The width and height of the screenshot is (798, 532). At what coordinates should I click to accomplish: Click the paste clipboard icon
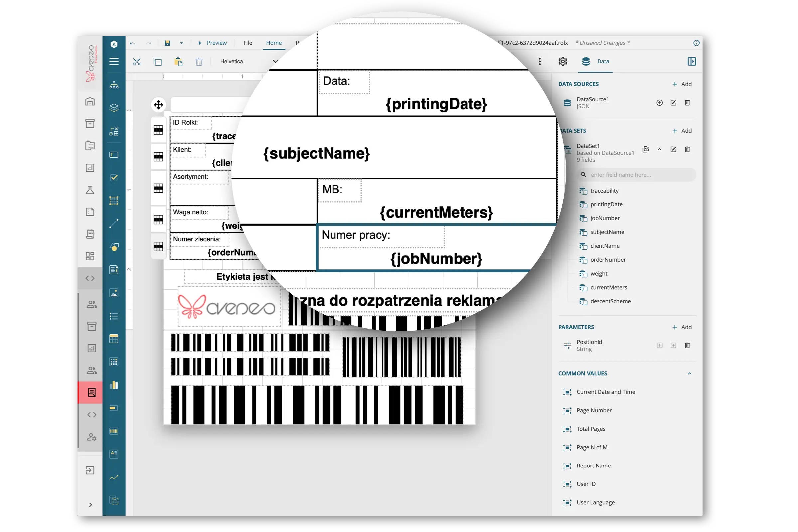click(178, 62)
